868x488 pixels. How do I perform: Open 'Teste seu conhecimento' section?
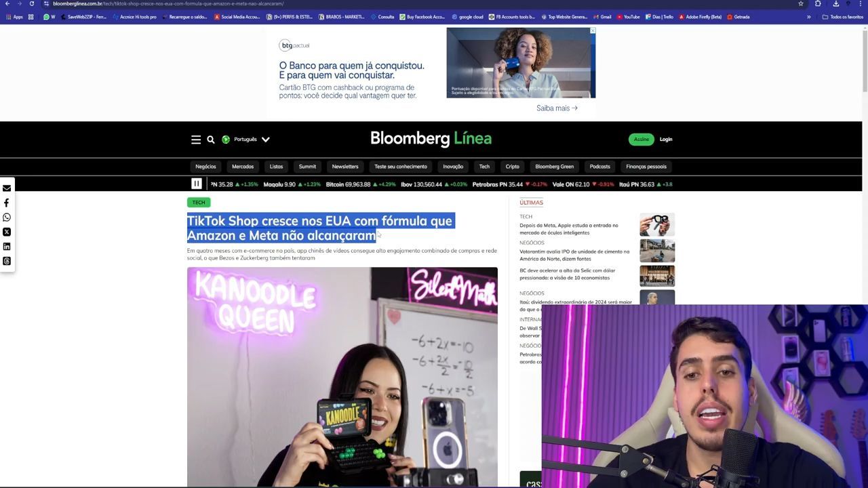tap(401, 167)
